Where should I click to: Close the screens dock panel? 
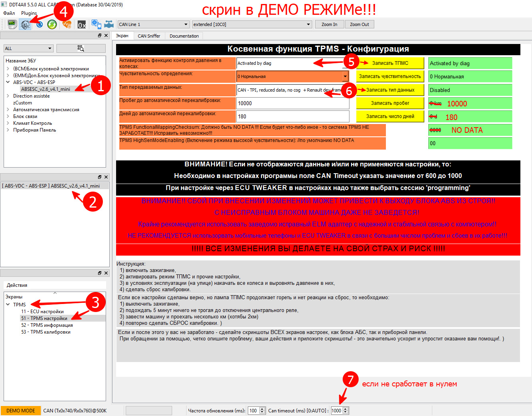pyautogui.click(x=106, y=273)
